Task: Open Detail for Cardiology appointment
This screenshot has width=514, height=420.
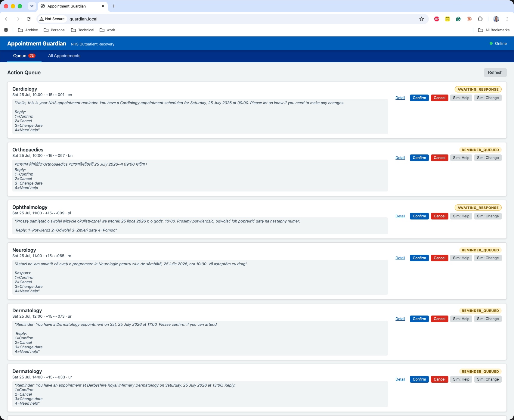Action: [400, 98]
